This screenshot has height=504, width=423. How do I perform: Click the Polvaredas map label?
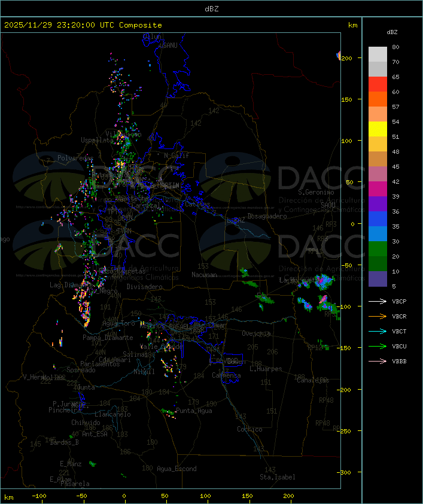(75, 158)
